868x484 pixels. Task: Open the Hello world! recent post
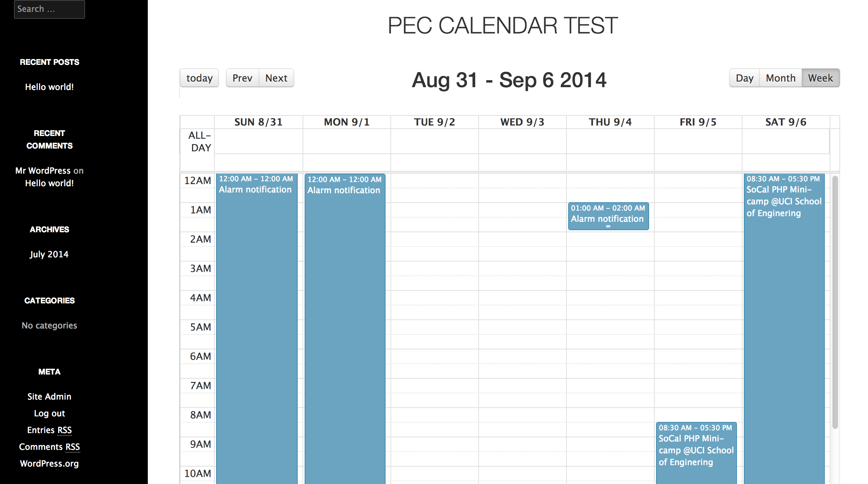coord(50,87)
